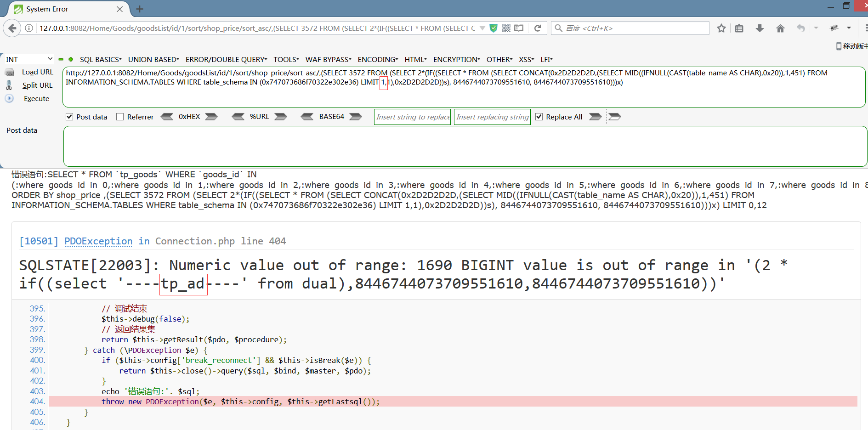868x430 pixels.
Task: Open the INT type combo box
Action: 29,59
